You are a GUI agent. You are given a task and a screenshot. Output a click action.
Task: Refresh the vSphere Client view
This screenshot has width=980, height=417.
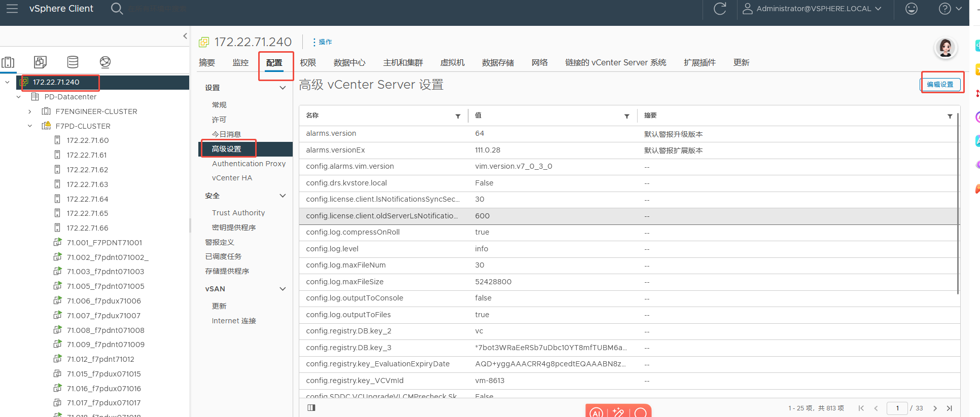pos(720,9)
